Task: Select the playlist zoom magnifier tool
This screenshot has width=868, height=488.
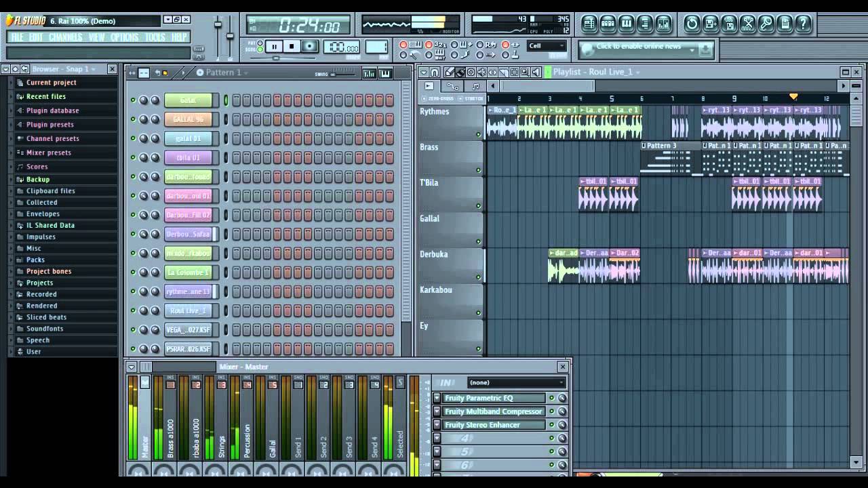Action: (x=526, y=72)
